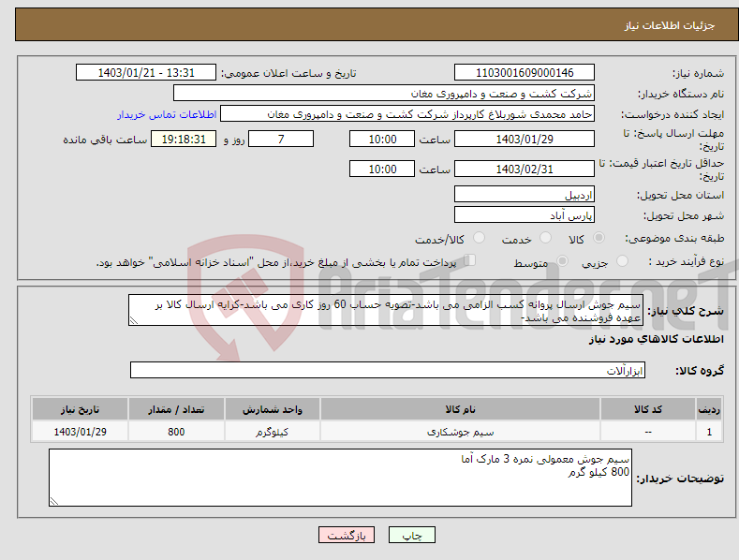This screenshot has width=739, height=560.
Task: Click the quantity cell showing 800
Action: pos(176,432)
